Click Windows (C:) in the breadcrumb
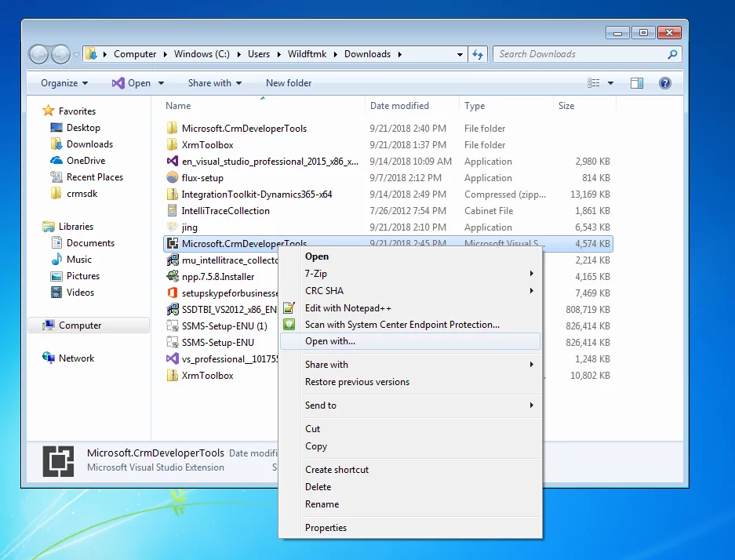Image resolution: width=735 pixels, height=560 pixels. (202, 54)
